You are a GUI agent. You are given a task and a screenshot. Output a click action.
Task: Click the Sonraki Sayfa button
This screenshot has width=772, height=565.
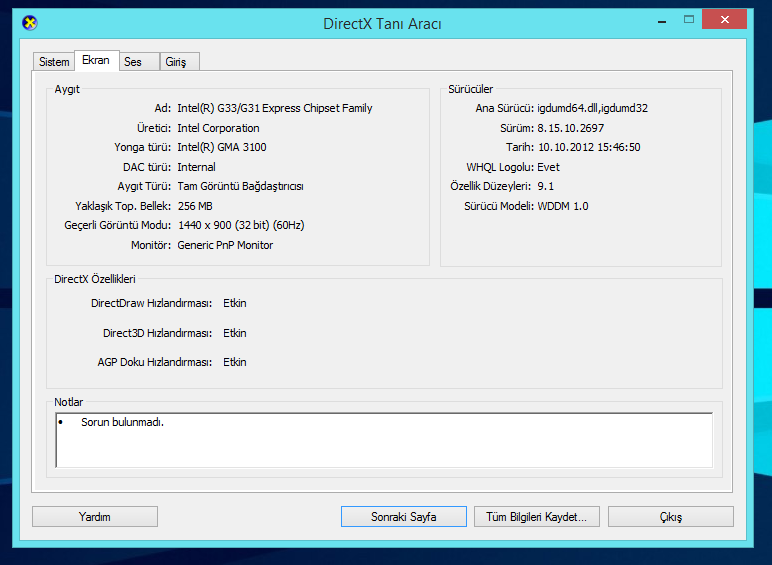pyautogui.click(x=404, y=517)
